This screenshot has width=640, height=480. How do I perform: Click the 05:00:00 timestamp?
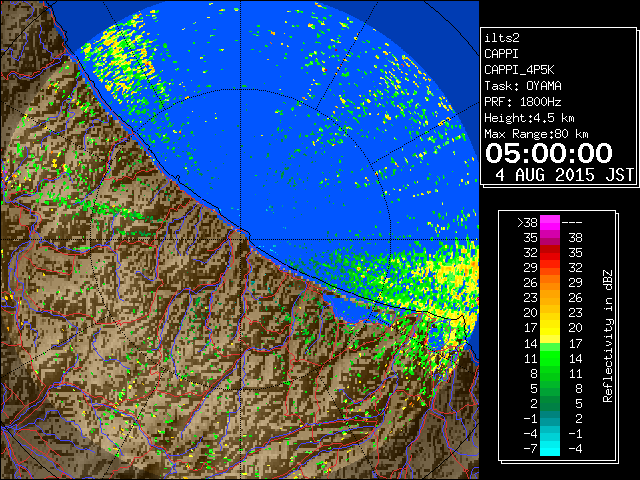pos(549,153)
